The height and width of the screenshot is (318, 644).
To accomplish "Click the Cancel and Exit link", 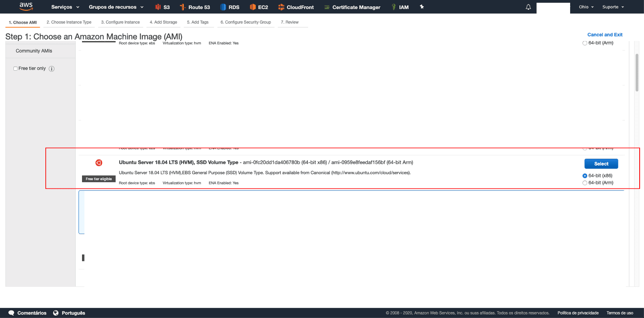I will (605, 35).
